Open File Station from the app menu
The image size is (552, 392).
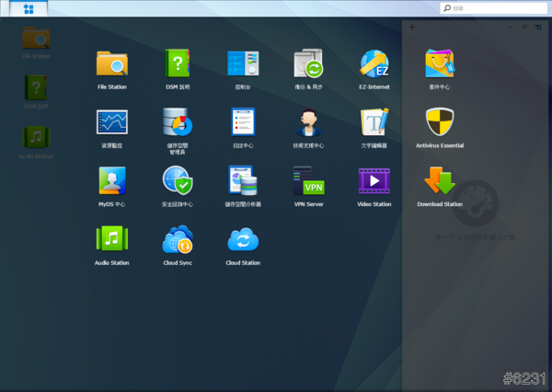(111, 63)
